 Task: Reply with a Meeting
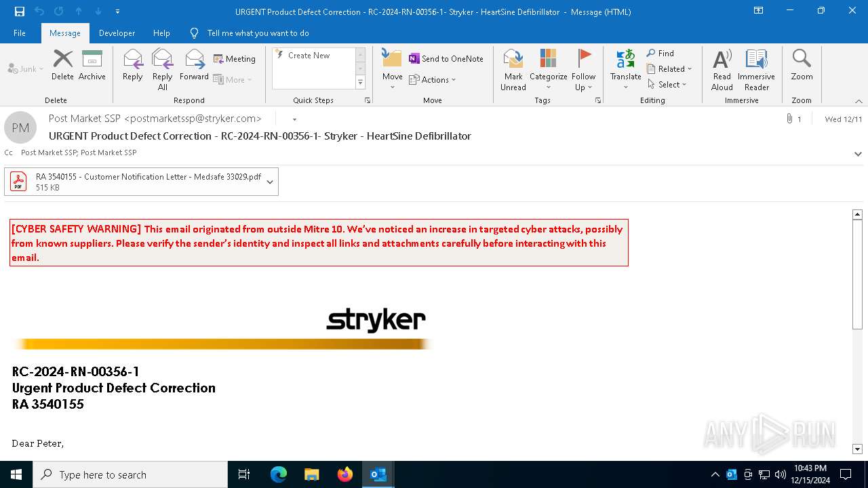pos(235,59)
